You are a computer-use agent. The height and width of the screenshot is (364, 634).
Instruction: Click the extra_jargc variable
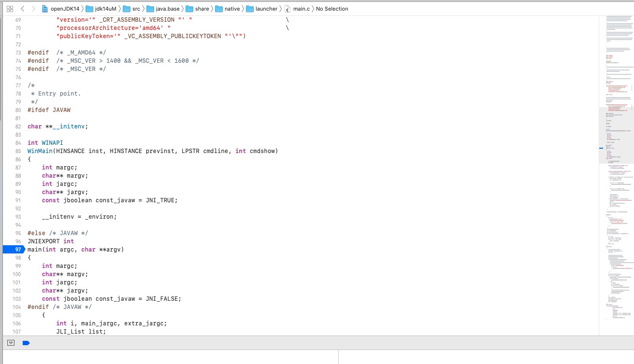tap(144, 323)
